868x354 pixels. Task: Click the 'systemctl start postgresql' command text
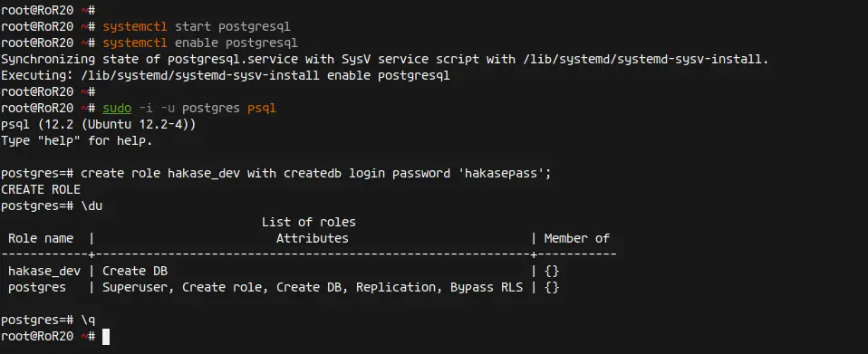coord(197,26)
